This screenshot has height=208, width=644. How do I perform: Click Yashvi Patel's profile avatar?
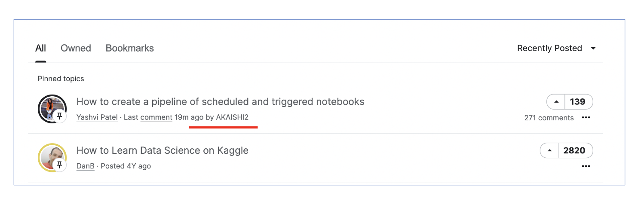(51, 107)
